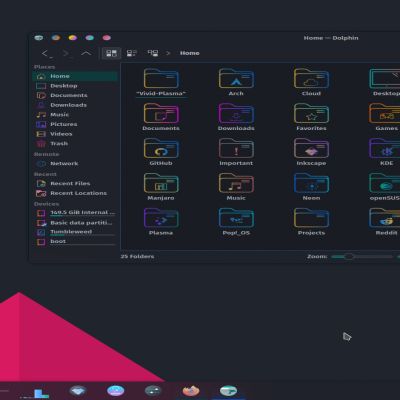Open Firefox from the taskbar
Image resolution: width=400 pixels, height=400 pixels.
(x=191, y=391)
